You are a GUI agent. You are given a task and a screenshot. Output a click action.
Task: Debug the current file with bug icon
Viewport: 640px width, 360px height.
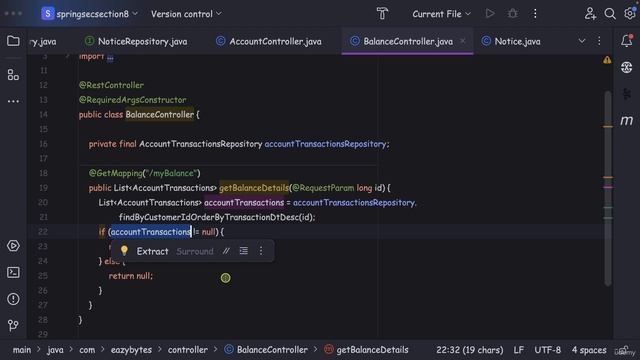point(513,14)
